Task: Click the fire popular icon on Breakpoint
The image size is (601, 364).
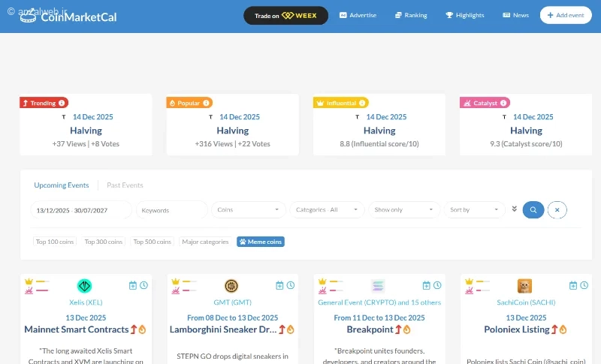Action: click(407, 329)
